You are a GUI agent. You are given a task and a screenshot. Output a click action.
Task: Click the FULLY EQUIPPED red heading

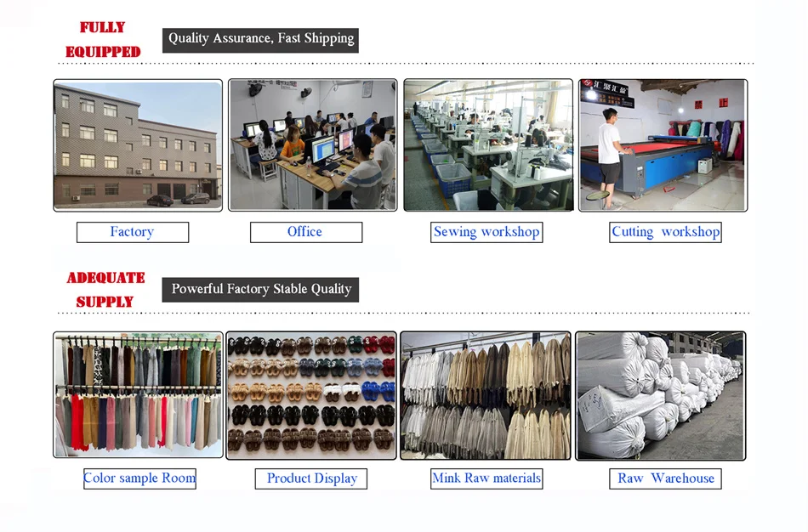[103, 40]
